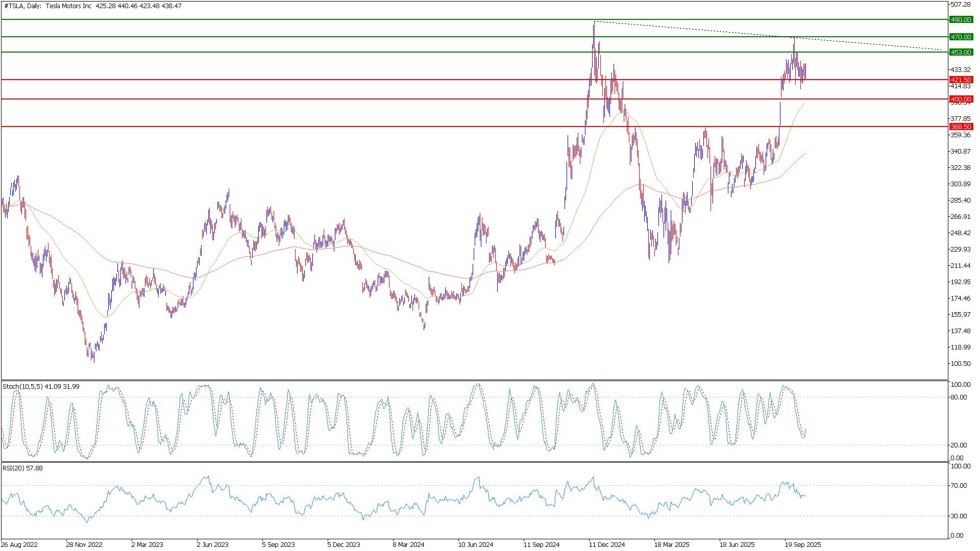The image size is (980, 551).
Task: Click the RSI 30.00 level value
Action: click(958, 516)
